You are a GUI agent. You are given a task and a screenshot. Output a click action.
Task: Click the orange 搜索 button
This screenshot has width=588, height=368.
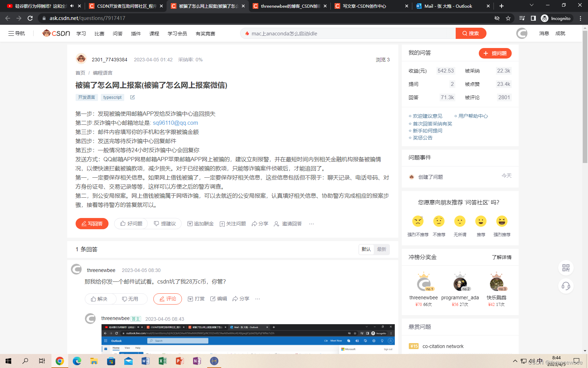[x=471, y=33]
